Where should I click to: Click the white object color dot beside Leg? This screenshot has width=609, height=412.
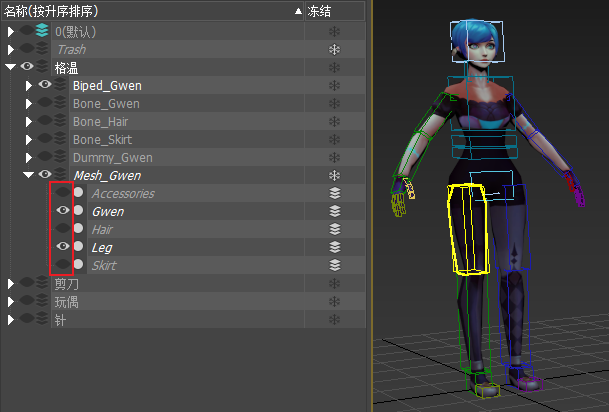coord(78,247)
